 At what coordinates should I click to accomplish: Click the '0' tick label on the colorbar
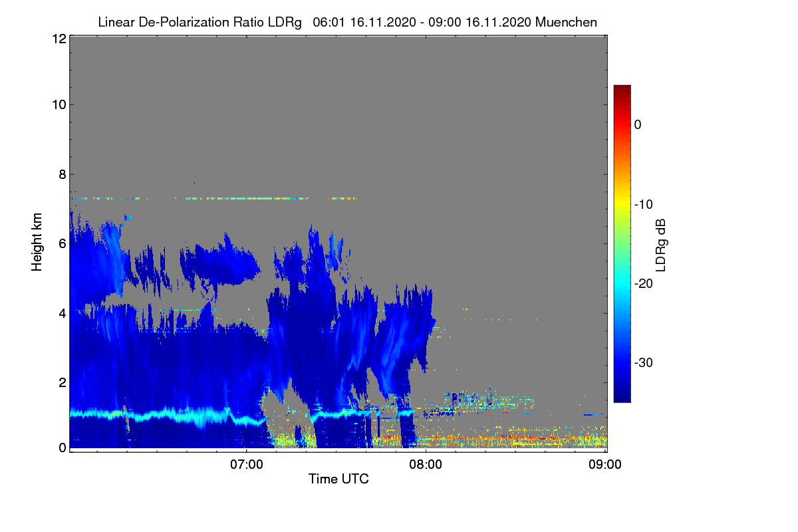(638, 124)
